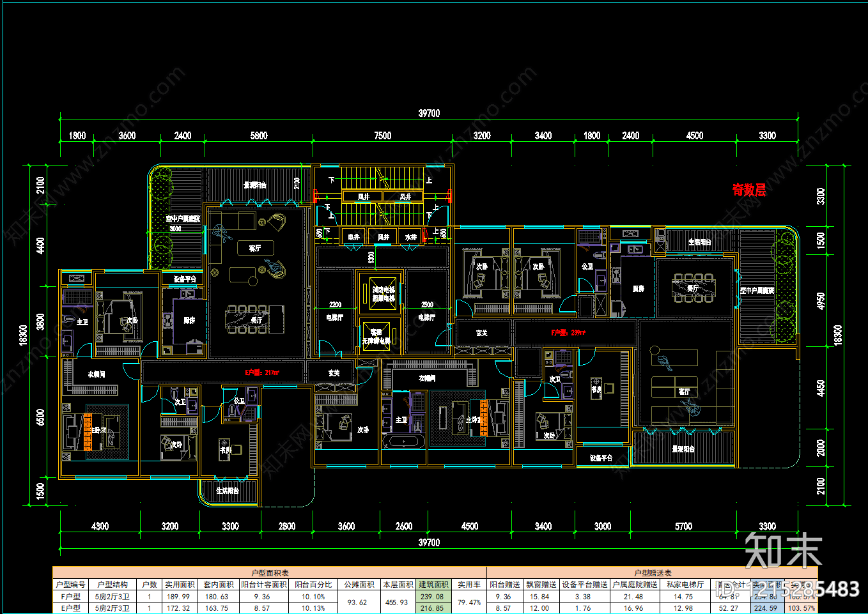
Task: Click the 5700 dimension in the bottom row
Action: tap(683, 526)
